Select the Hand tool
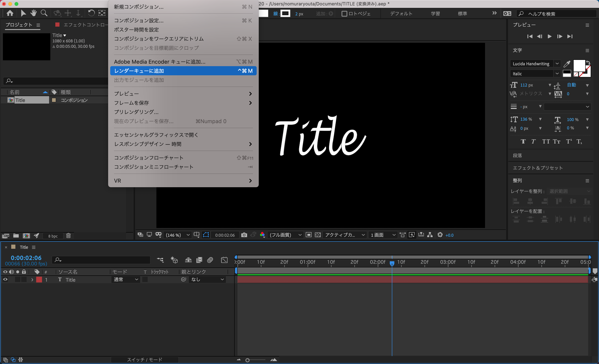 [34, 13]
